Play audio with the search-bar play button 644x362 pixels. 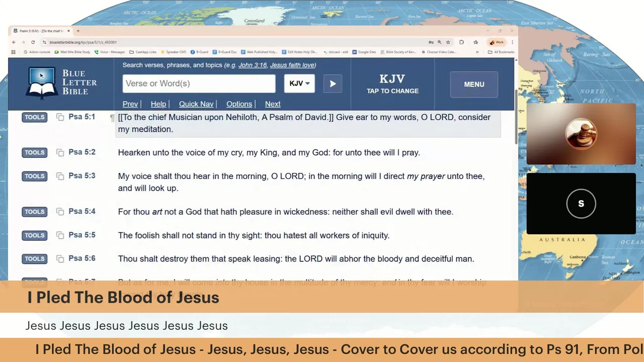[333, 83]
